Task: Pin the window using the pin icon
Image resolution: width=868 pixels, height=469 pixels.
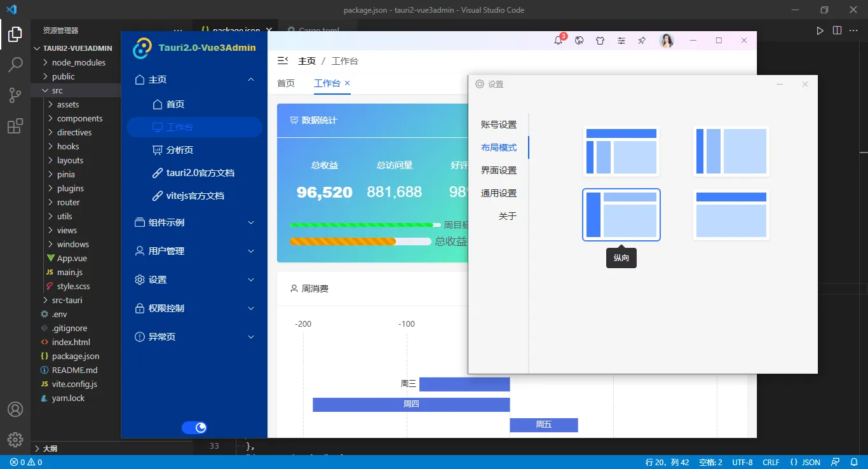Action: [641, 40]
